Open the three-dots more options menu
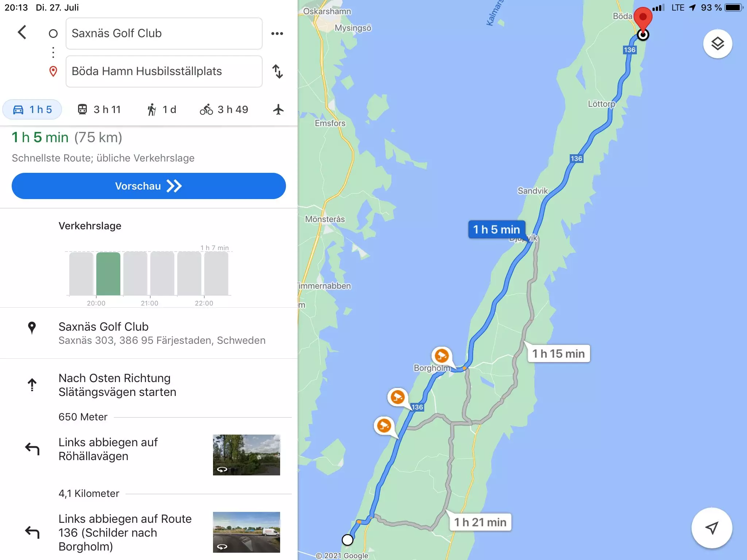The height and width of the screenshot is (560, 747). coord(277,34)
